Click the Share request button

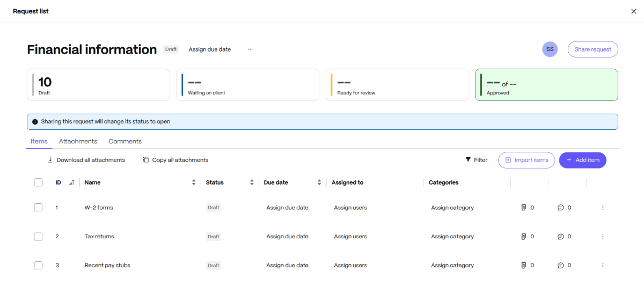[x=593, y=49]
